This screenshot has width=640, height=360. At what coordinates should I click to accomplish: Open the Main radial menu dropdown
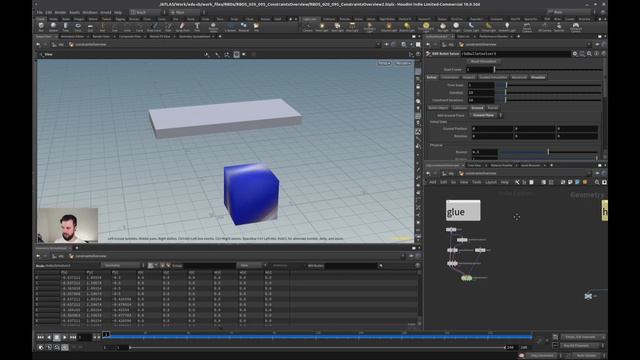(x=187, y=12)
